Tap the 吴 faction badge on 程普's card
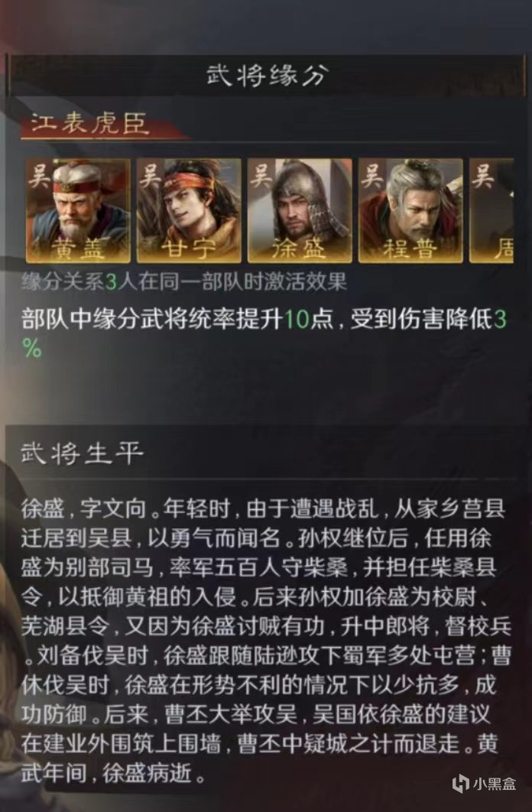The image size is (532, 812). [x=372, y=175]
